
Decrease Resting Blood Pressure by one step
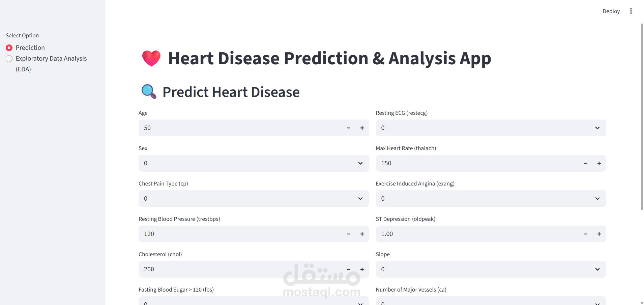[348, 234]
